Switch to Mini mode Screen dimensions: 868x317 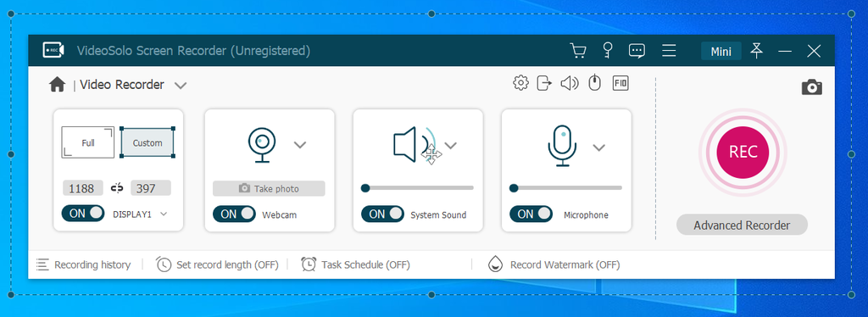coord(721,52)
